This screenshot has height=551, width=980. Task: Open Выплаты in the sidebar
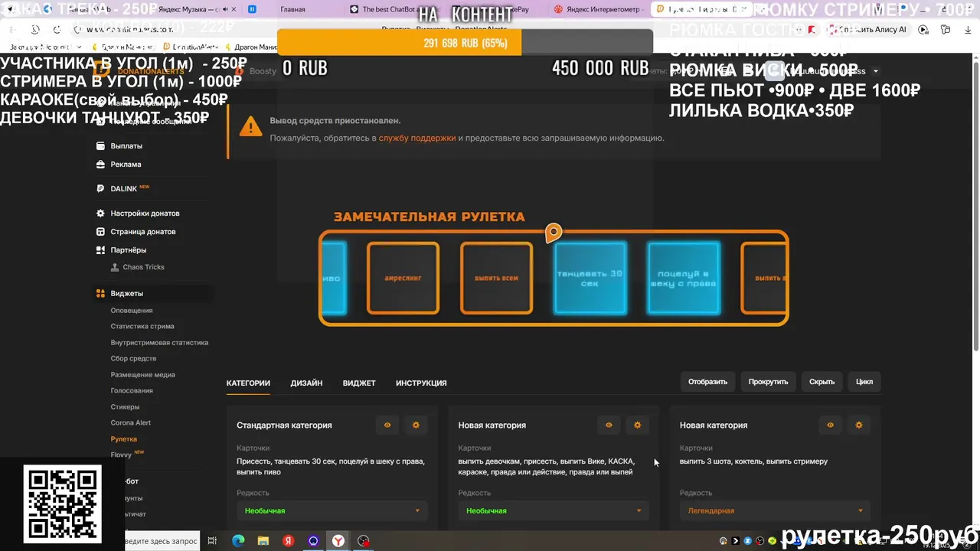(126, 145)
